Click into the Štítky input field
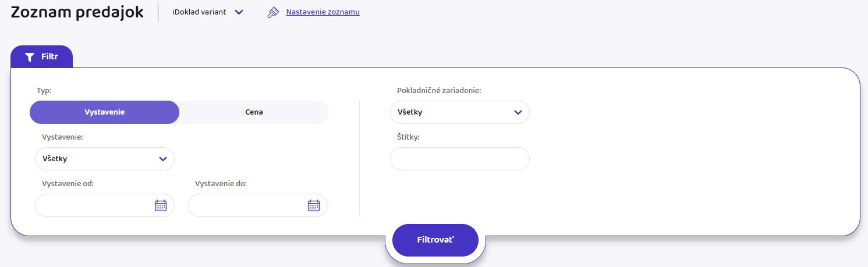 pos(459,159)
